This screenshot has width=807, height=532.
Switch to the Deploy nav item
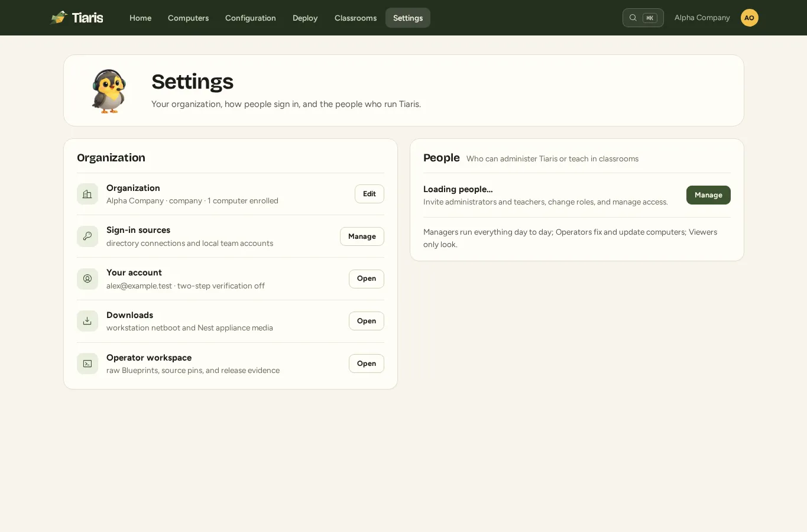(305, 18)
